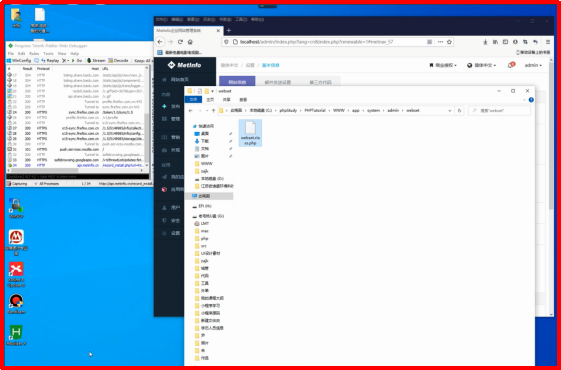Select the webset.class.php file

click(250, 133)
